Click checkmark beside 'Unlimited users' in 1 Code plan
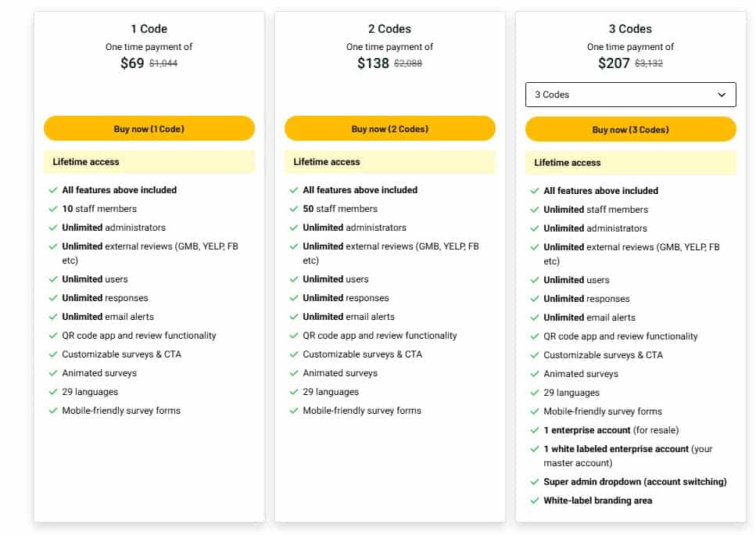756x535 pixels. click(53, 279)
